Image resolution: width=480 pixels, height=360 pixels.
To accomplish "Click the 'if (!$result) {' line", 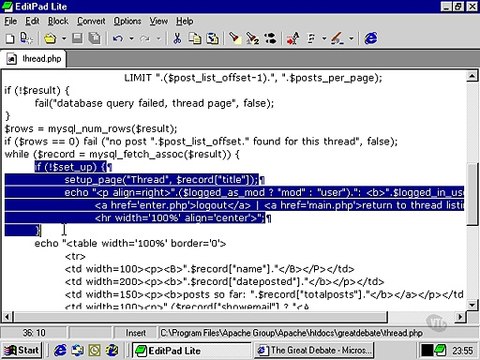I will coord(37,91).
